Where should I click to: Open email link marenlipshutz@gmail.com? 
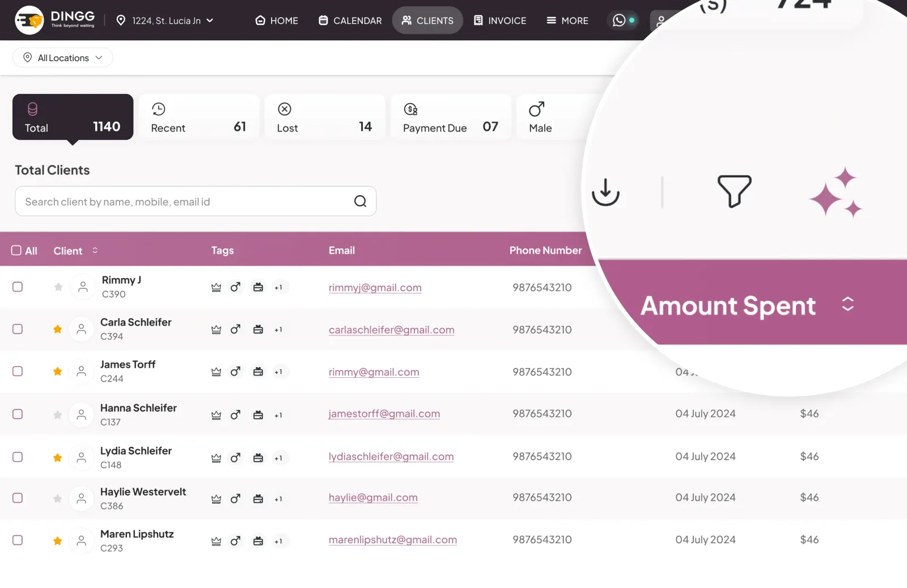coord(393,540)
